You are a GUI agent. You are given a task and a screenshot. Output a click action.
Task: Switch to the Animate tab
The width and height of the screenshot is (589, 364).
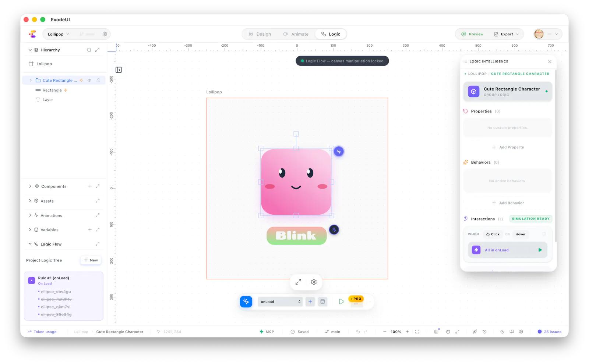click(x=296, y=34)
